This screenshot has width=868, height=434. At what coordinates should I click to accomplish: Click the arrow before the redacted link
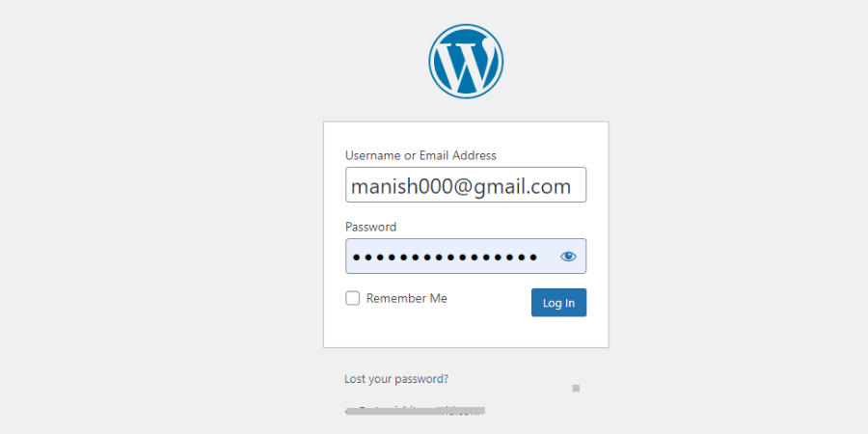pos(347,411)
